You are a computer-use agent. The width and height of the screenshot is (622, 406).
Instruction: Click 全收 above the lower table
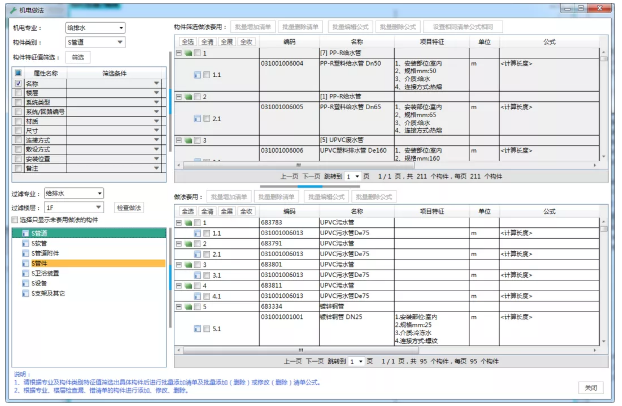(x=246, y=211)
